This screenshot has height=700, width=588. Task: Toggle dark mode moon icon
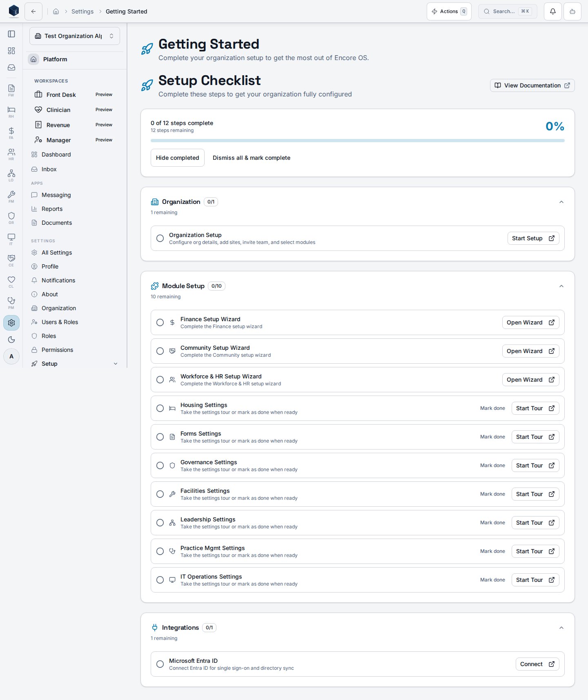click(11, 340)
